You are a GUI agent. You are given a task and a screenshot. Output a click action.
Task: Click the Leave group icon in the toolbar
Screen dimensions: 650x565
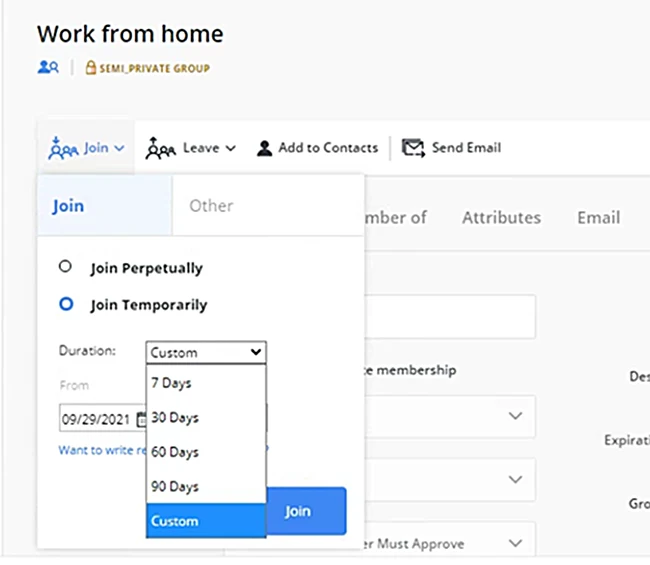160,148
